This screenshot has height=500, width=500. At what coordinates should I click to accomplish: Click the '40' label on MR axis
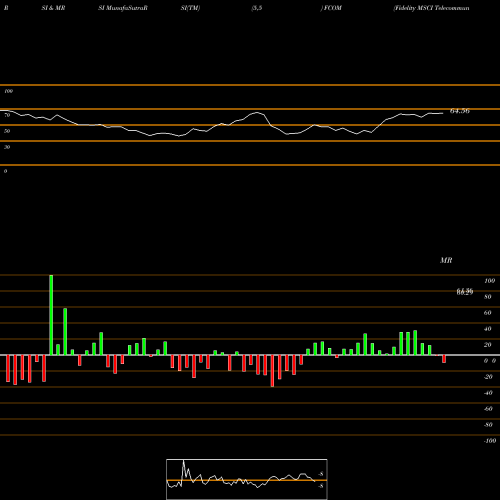487,329
